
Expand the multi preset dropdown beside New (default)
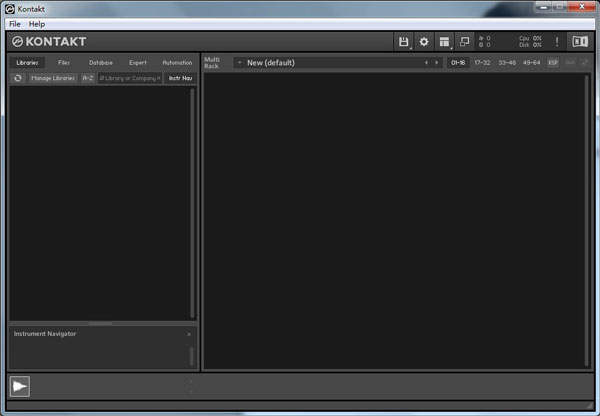click(239, 62)
